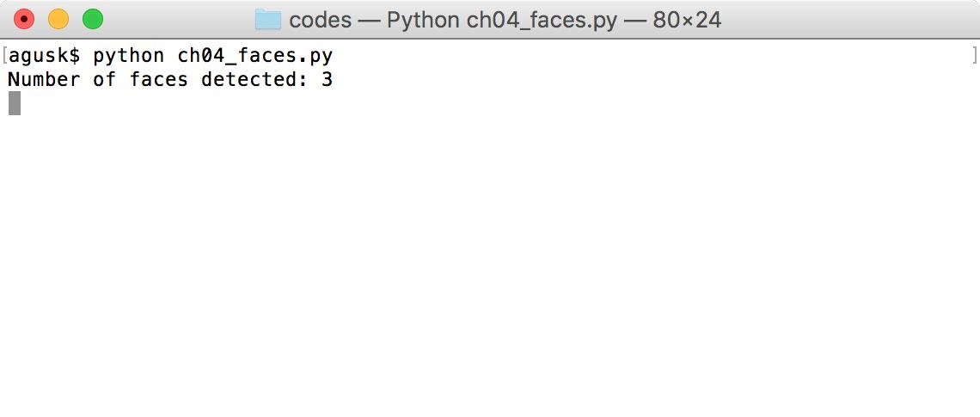This screenshot has height=417, width=980.
Task: Click the codes folder proxy icon
Action: click(x=268, y=20)
